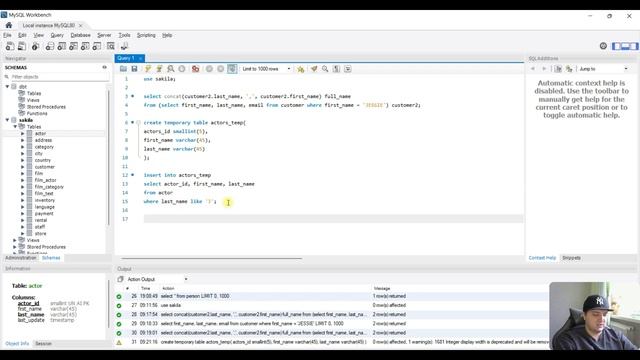Screen dimensions: 640x360
Task: Open the Action Output dropdown
Action: [157, 279]
